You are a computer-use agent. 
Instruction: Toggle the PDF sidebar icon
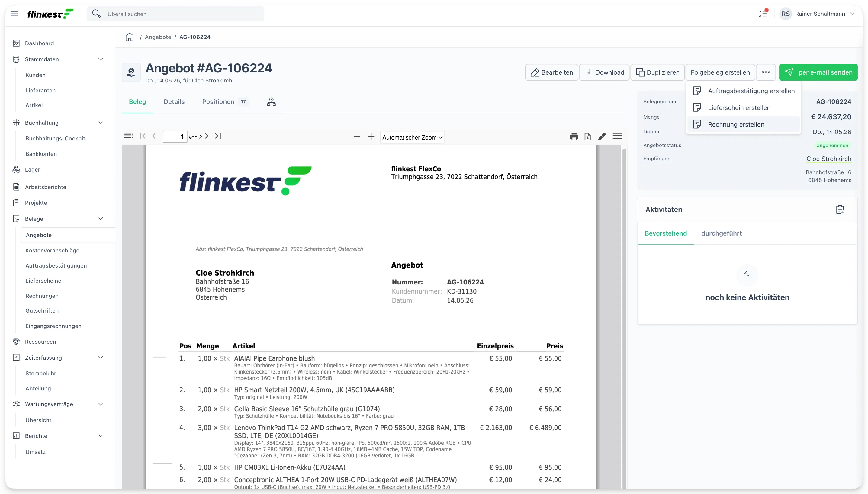tap(128, 136)
